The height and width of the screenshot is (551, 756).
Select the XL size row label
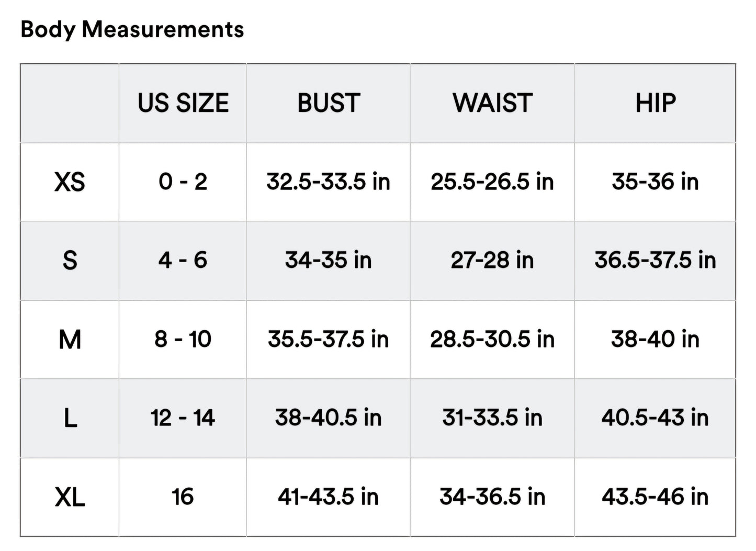coord(70,497)
